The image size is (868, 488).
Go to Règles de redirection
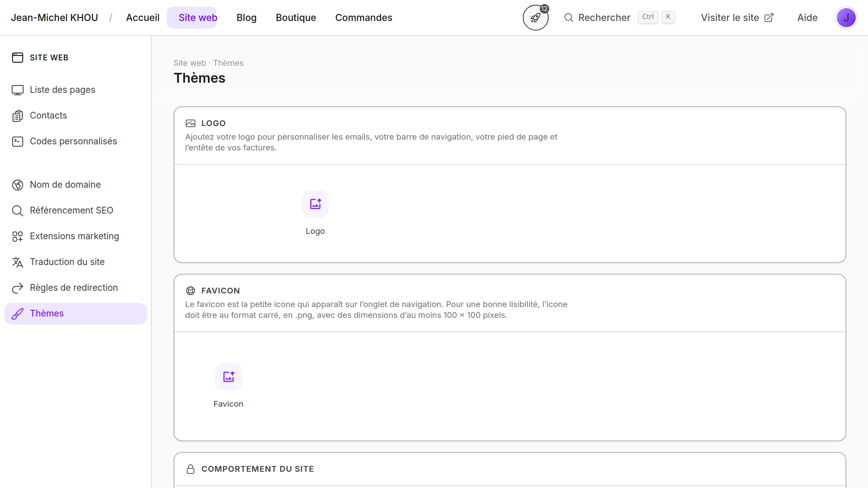click(x=74, y=288)
